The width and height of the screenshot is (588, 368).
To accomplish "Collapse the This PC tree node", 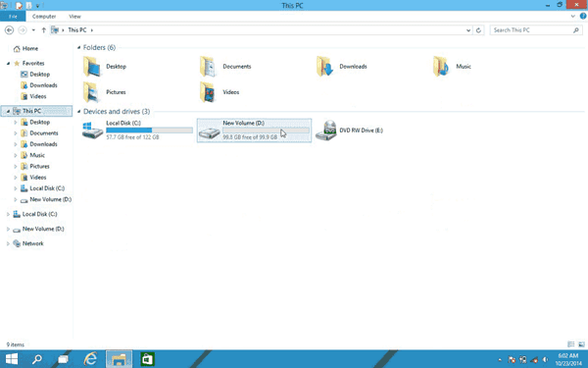I will [8, 111].
